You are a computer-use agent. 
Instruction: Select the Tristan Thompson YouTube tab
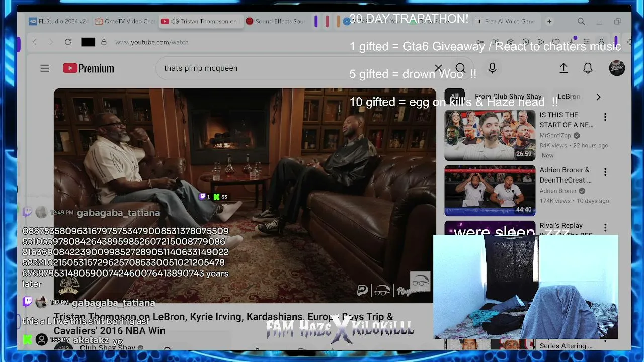click(200, 21)
